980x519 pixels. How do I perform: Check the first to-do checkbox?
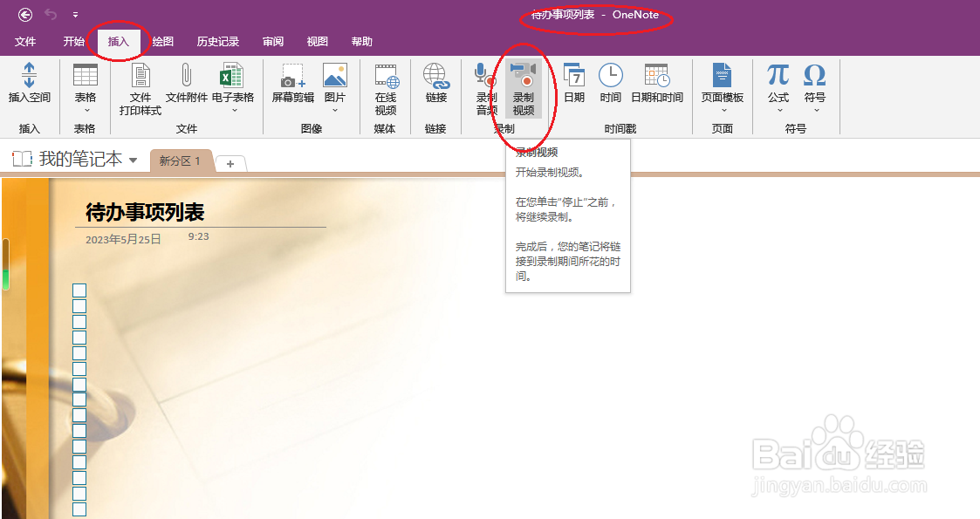point(79,290)
